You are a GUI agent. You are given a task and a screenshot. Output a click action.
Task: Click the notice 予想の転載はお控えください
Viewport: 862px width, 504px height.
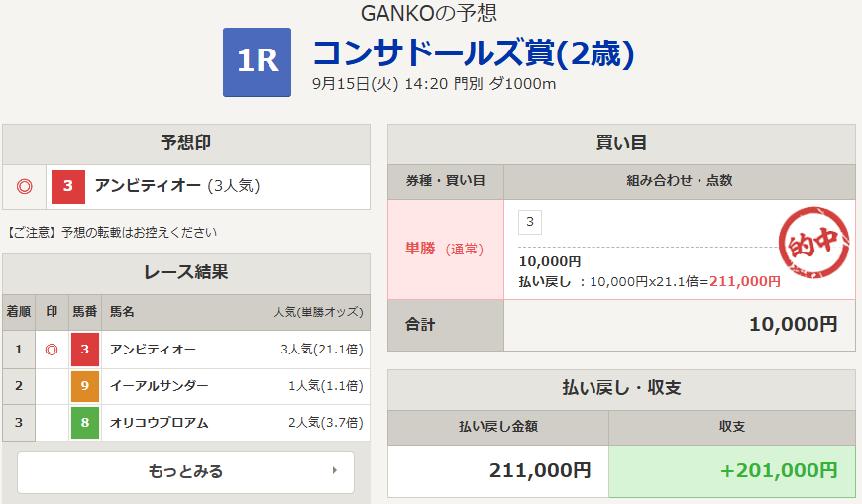pos(139,233)
